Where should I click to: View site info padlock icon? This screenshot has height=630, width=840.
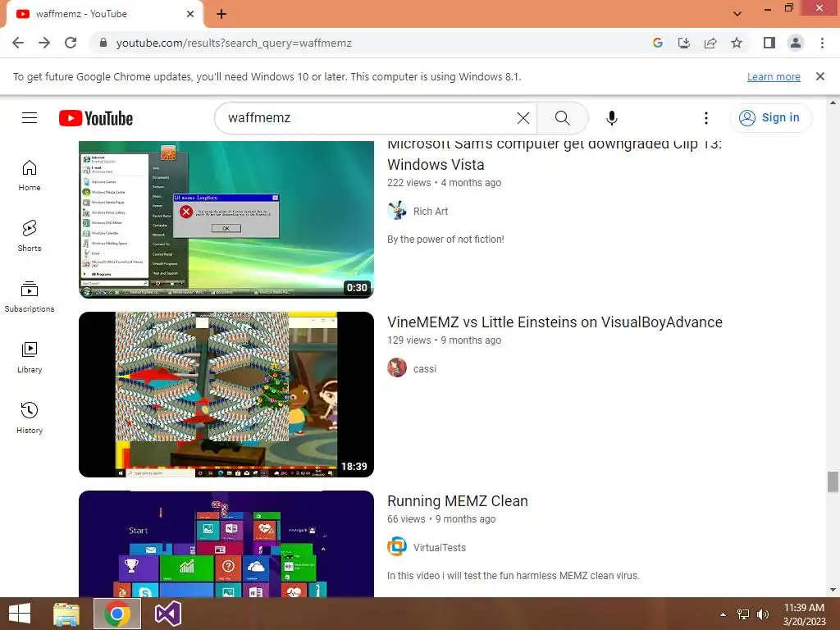(103, 43)
